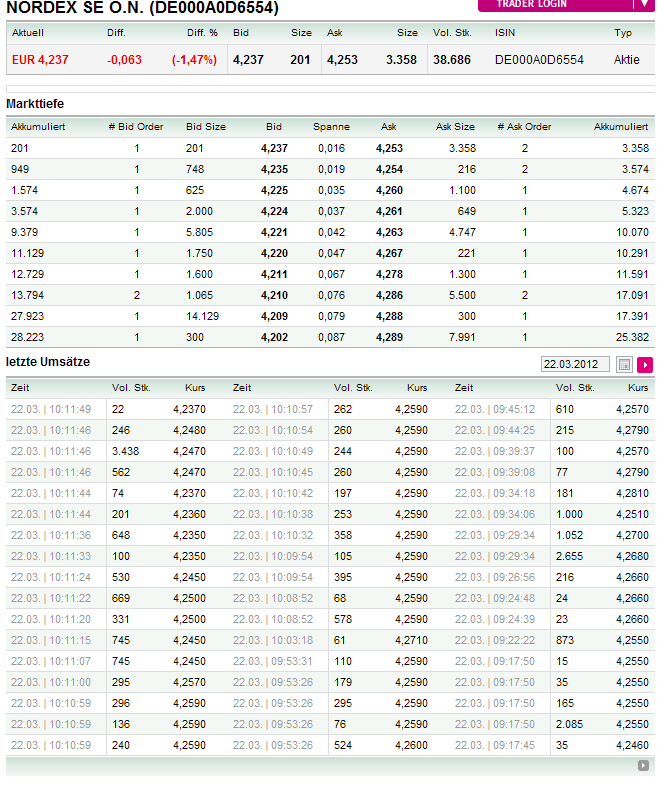Click the ask price 4,289 in market depth

[x=389, y=337]
